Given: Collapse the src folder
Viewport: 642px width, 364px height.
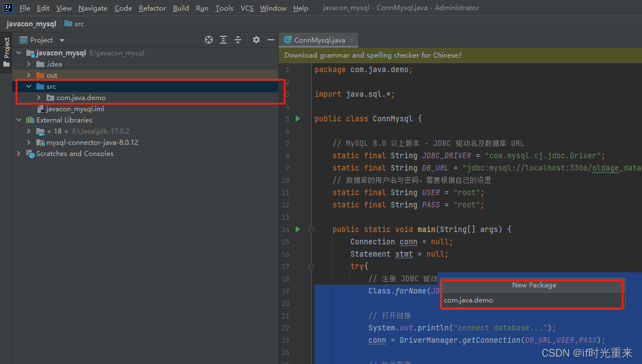Looking at the screenshot, I should tap(29, 86).
